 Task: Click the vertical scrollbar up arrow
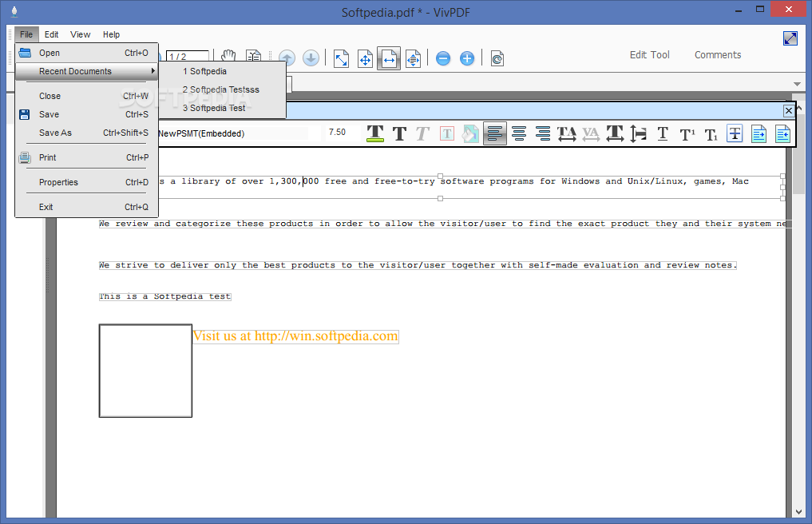pos(798,108)
